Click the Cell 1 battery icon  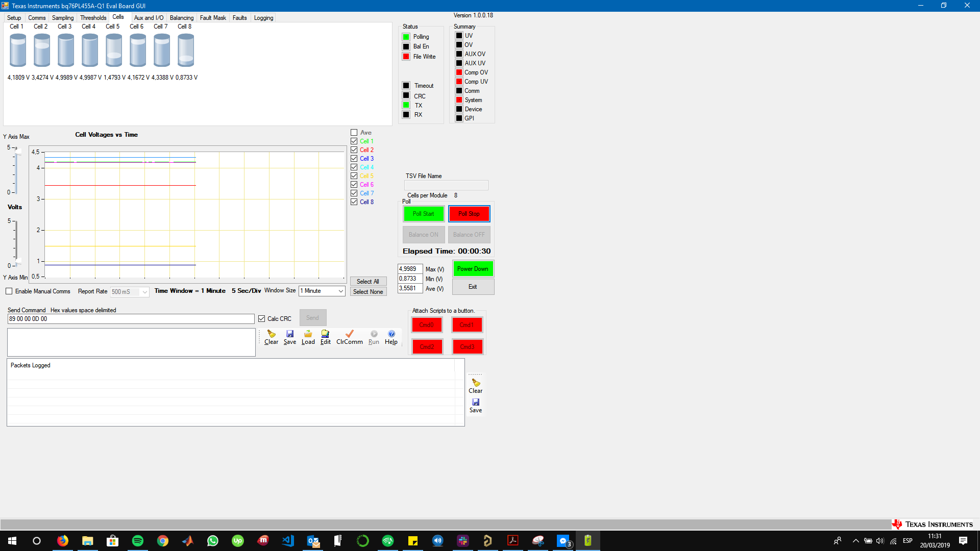(x=18, y=50)
